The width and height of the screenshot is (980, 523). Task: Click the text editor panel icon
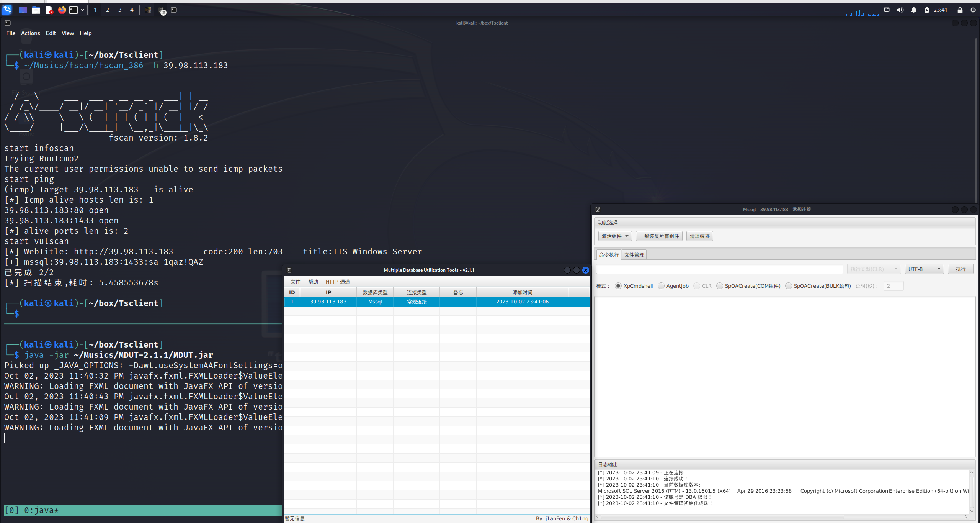[49, 10]
